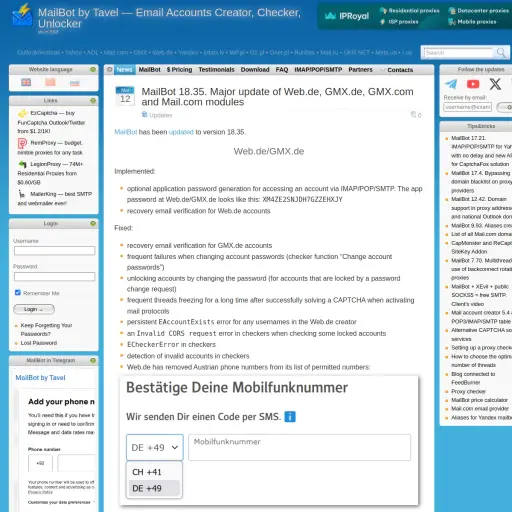Collapse the Website language panel toggle
Viewport: 512px width, 512px height.
93,69
